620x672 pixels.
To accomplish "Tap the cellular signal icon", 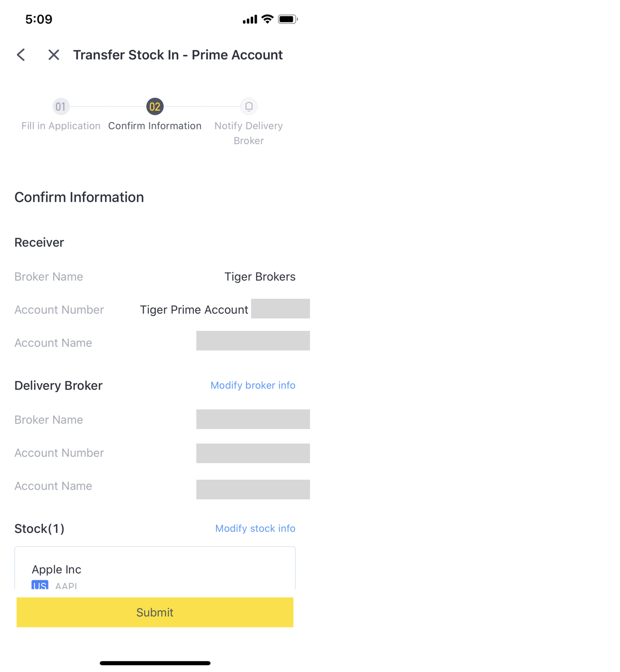I will pyautogui.click(x=250, y=20).
